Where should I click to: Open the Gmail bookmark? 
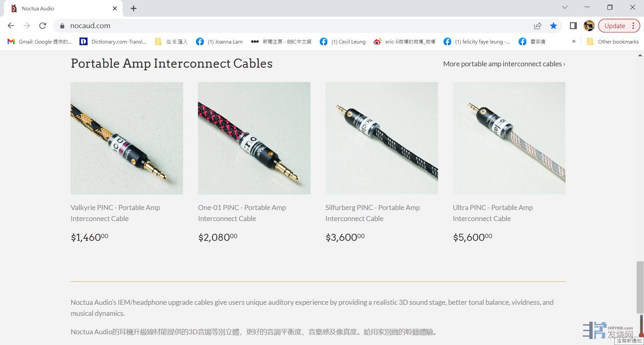pyautogui.click(x=40, y=42)
